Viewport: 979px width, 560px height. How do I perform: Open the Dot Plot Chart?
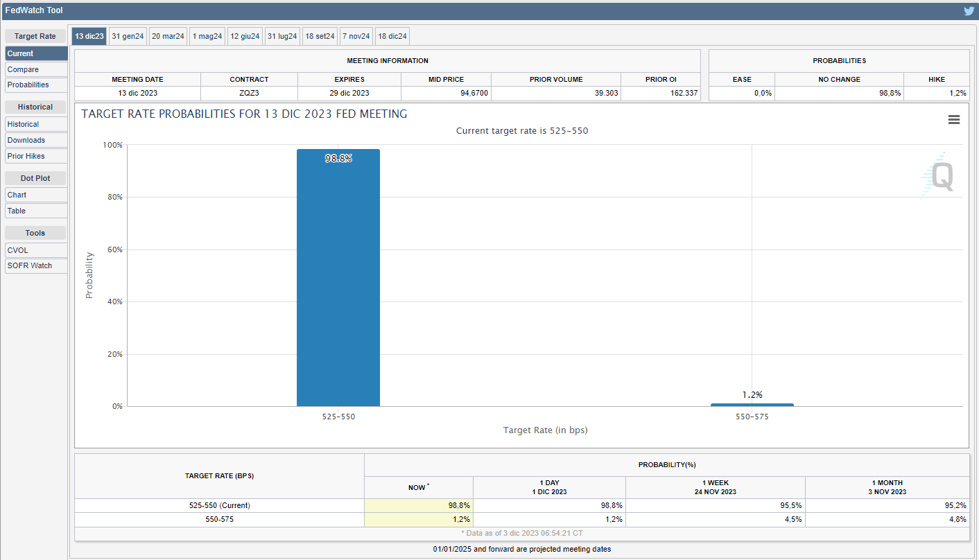click(36, 195)
